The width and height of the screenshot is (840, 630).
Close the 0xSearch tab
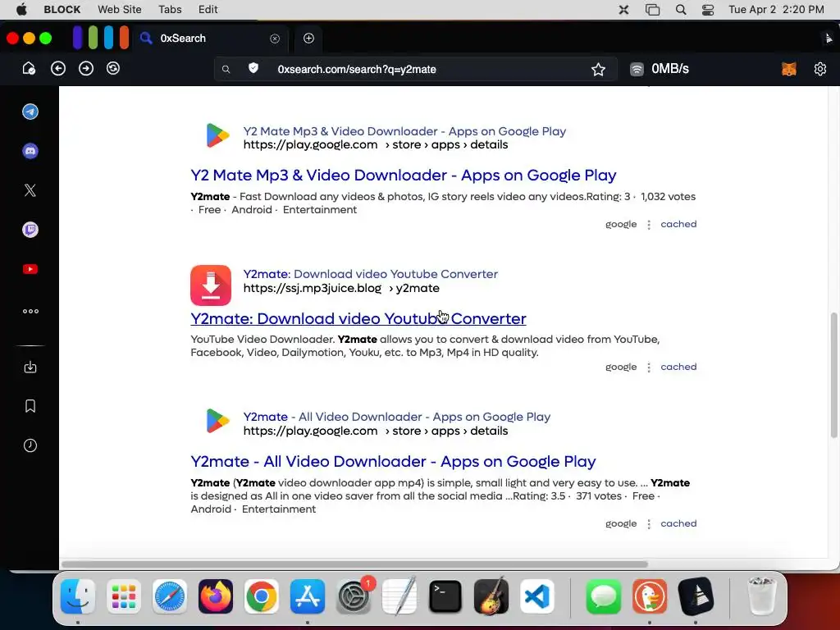[x=275, y=39]
